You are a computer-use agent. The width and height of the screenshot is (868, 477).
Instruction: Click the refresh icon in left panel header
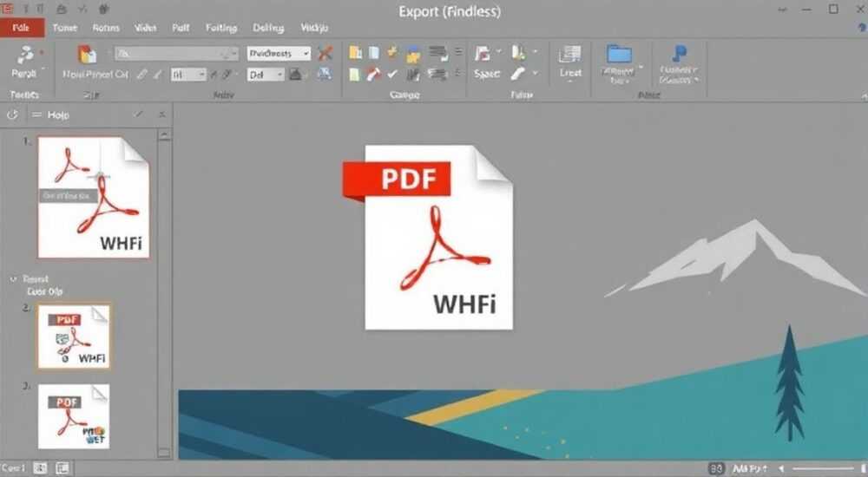[x=12, y=114]
